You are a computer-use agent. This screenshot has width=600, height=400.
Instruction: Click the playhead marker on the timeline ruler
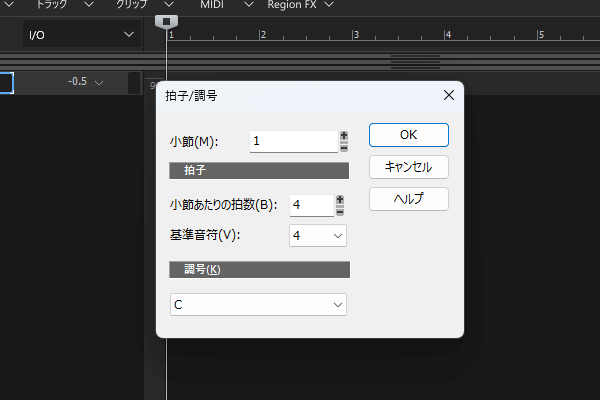(x=168, y=21)
